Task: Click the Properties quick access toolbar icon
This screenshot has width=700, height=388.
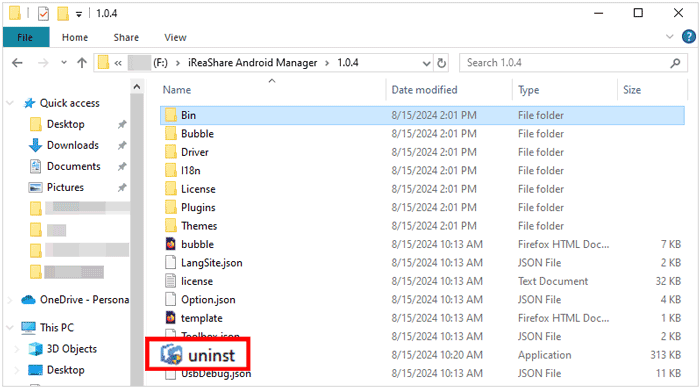Action: tap(43, 14)
